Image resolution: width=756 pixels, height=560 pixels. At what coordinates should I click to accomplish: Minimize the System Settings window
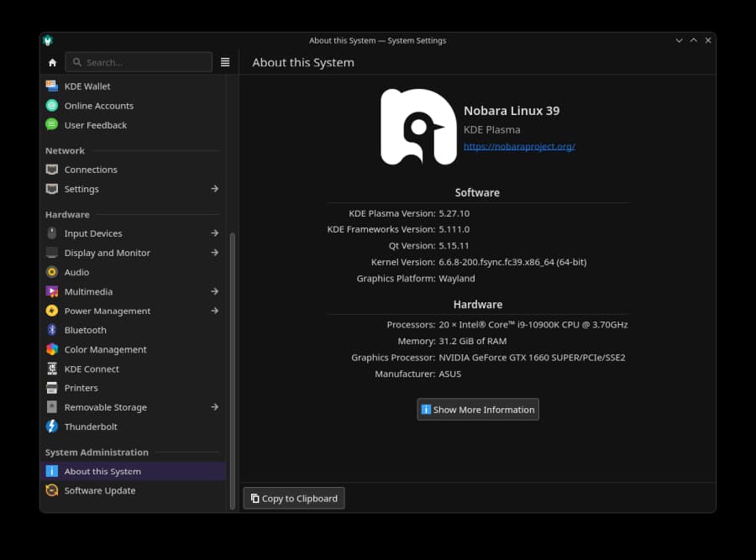(x=679, y=40)
